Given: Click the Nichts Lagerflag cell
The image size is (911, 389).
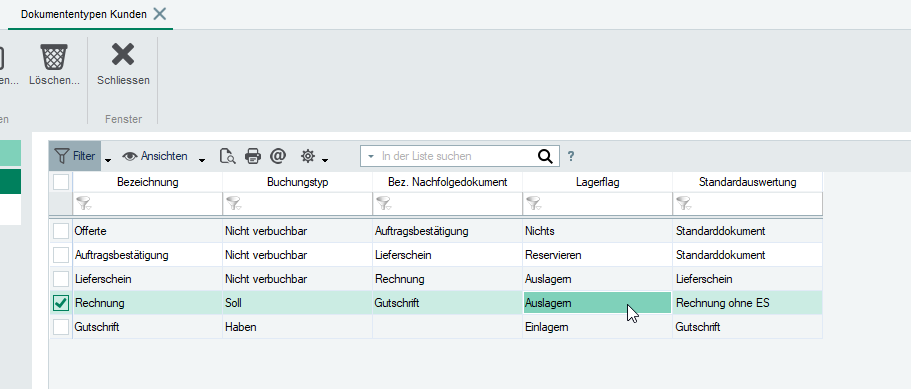Looking at the screenshot, I should click(597, 231).
